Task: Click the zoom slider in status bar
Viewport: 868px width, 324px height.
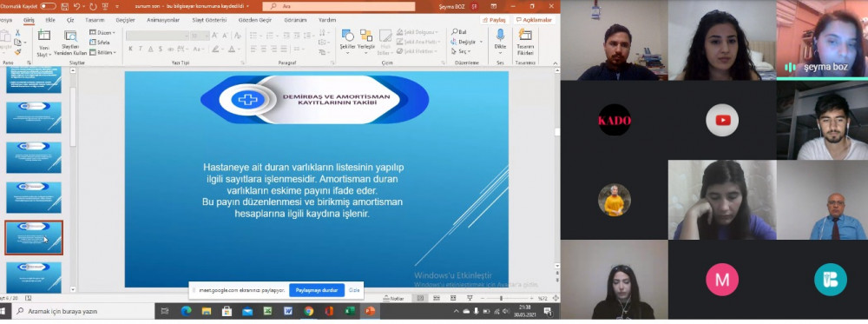Action: (502, 298)
